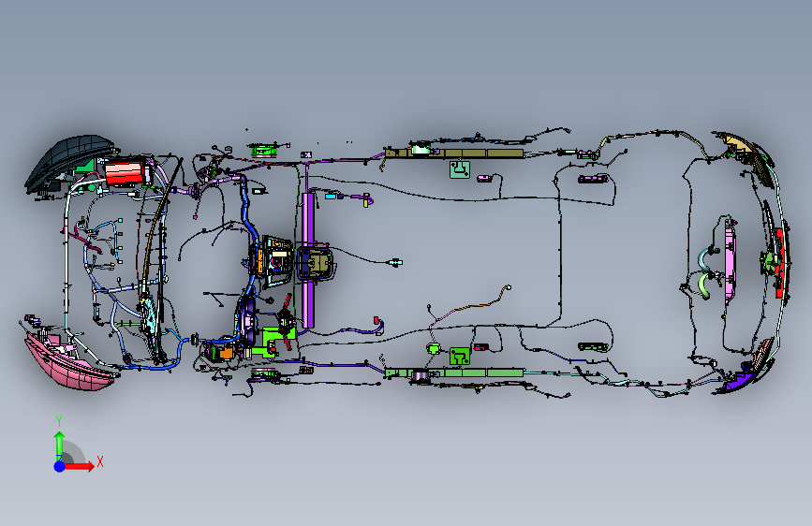Select the long green sill panel on bottom side
The height and width of the screenshot is (526, 812).
pyautogui.click(x=454, y=373)
